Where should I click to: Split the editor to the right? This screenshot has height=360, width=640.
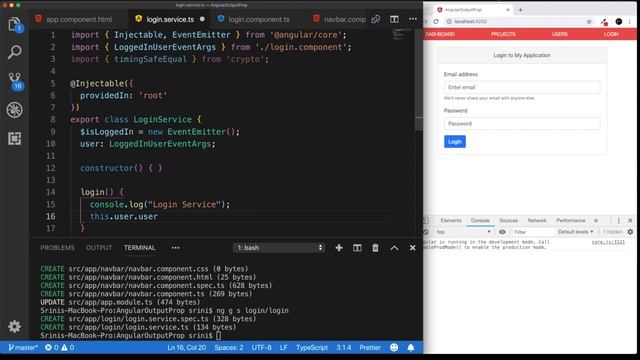[x=394, y=19]
